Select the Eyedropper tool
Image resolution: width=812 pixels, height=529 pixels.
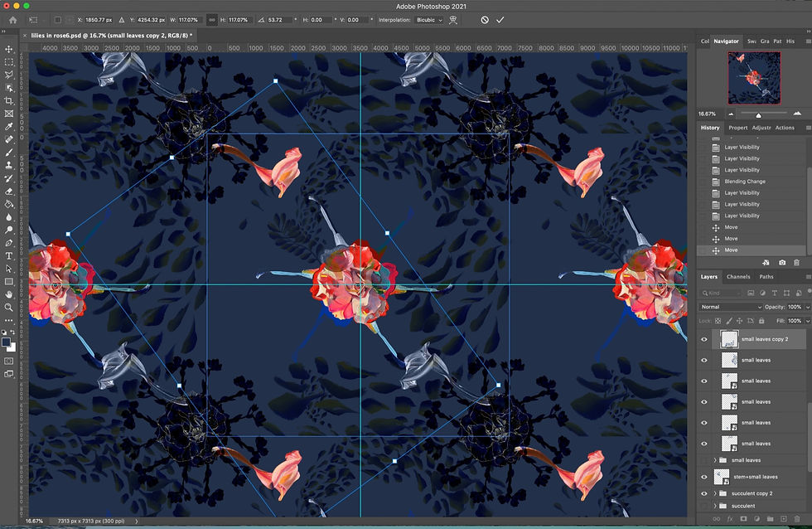[9, 127]
